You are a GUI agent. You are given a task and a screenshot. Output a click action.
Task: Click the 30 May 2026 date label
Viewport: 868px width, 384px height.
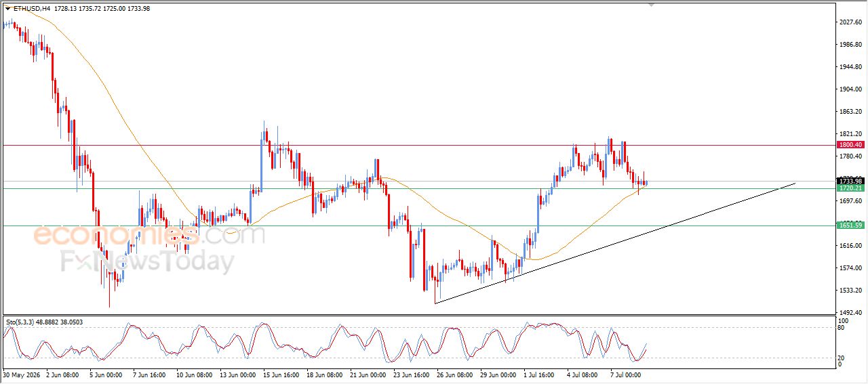click(x=20, y=374)
